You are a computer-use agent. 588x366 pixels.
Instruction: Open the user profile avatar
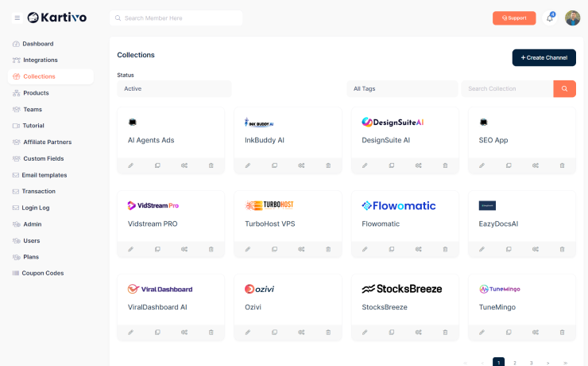573,18
